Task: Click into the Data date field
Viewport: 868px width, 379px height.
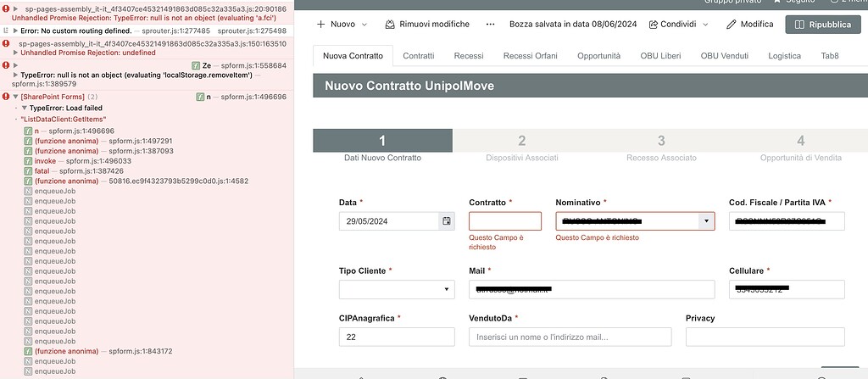Action: pos(390,221)
